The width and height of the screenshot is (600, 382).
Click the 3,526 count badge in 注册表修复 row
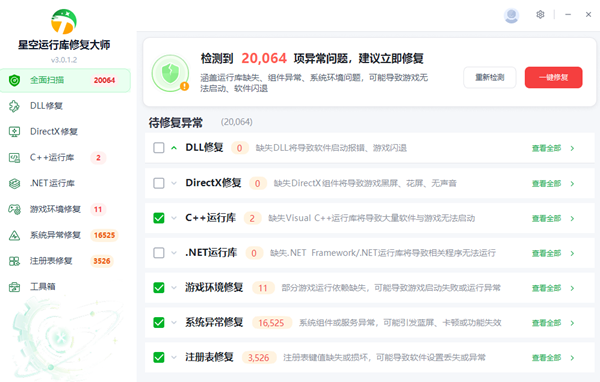click(259, 358)
